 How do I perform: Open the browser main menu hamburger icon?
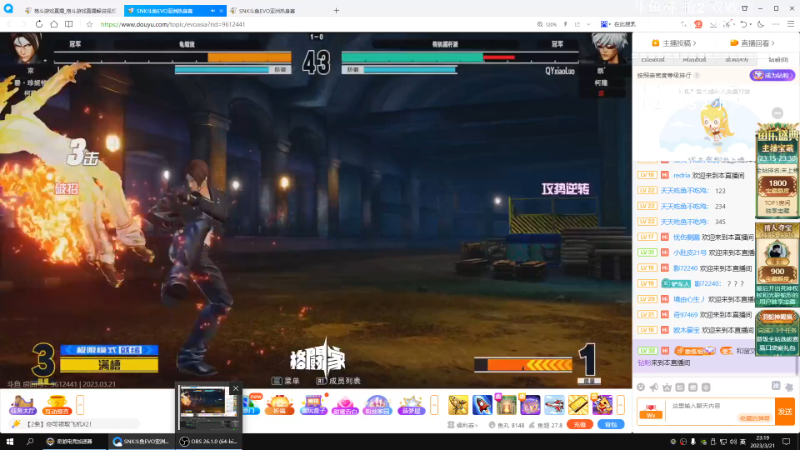[x=790, y=24]
